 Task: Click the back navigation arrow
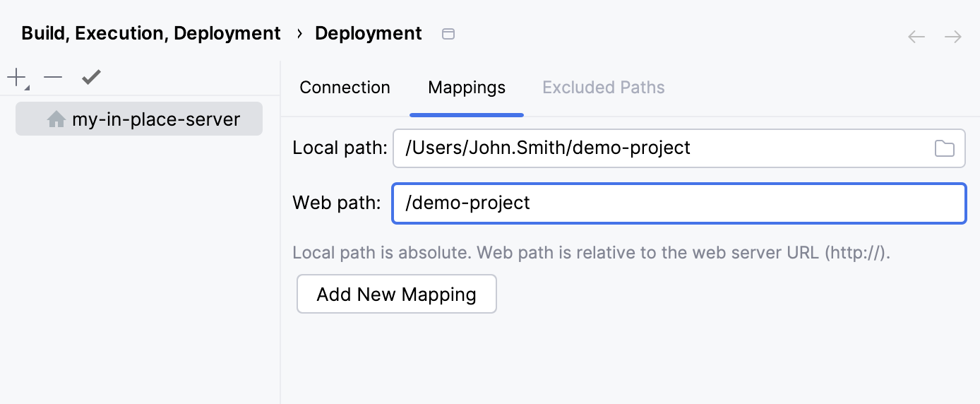(x=916, y=37)
